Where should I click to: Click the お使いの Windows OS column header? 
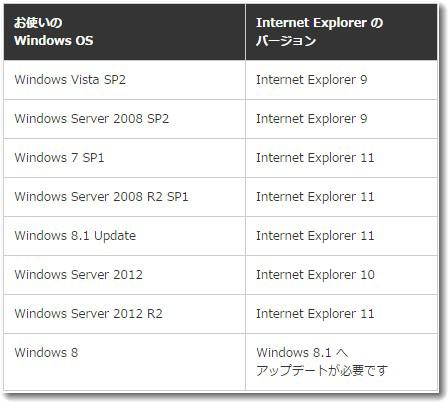point(124,32)
